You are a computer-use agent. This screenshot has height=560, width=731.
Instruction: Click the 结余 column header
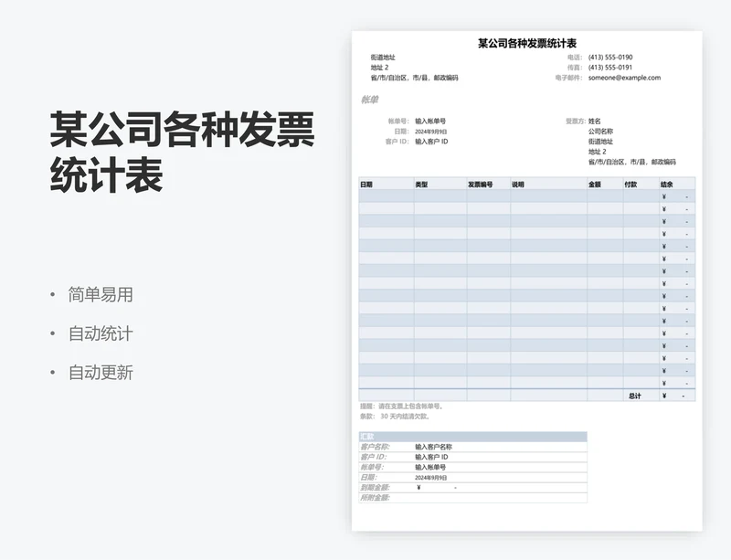click(x=667, y=185)
